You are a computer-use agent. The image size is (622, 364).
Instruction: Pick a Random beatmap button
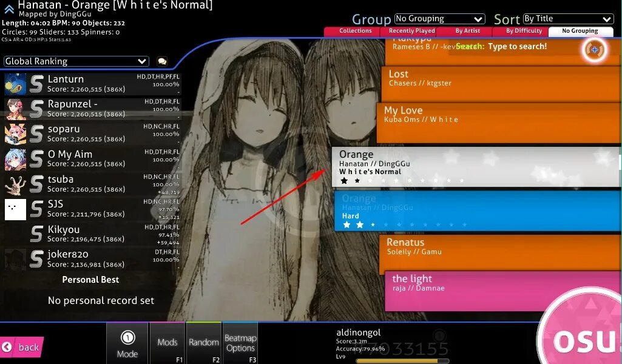(x=203, y=343)
